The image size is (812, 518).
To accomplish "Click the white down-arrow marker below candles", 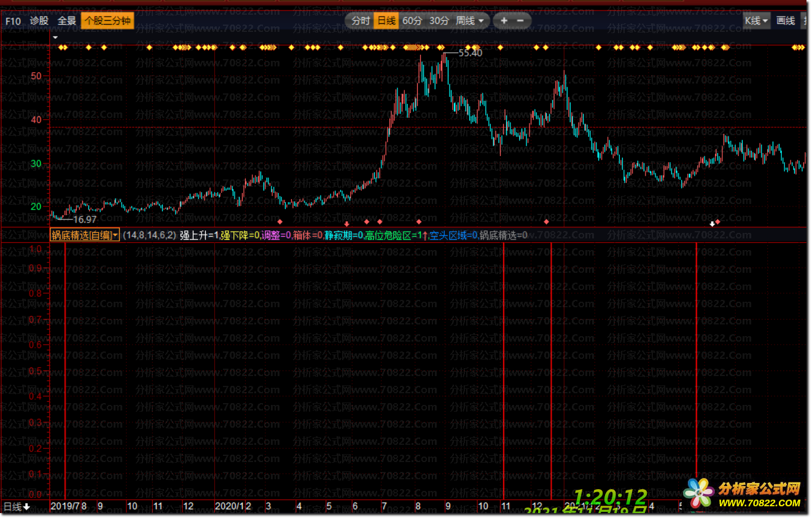I will (712, 224).
